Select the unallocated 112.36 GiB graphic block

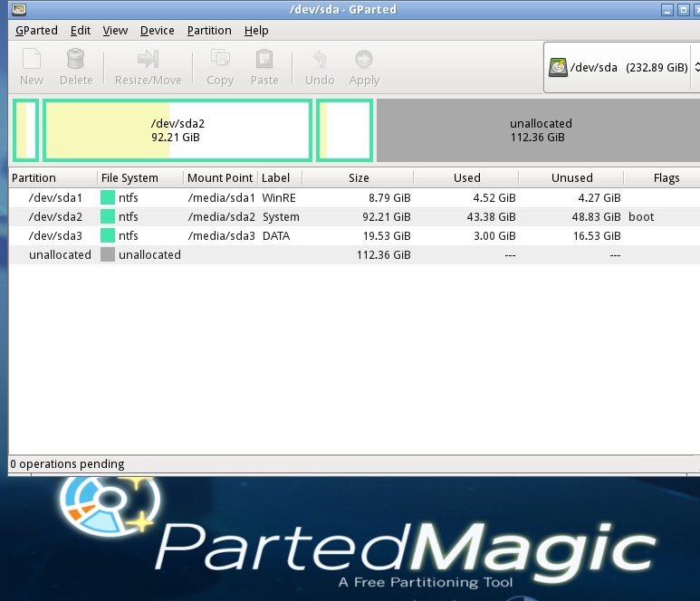538,130
